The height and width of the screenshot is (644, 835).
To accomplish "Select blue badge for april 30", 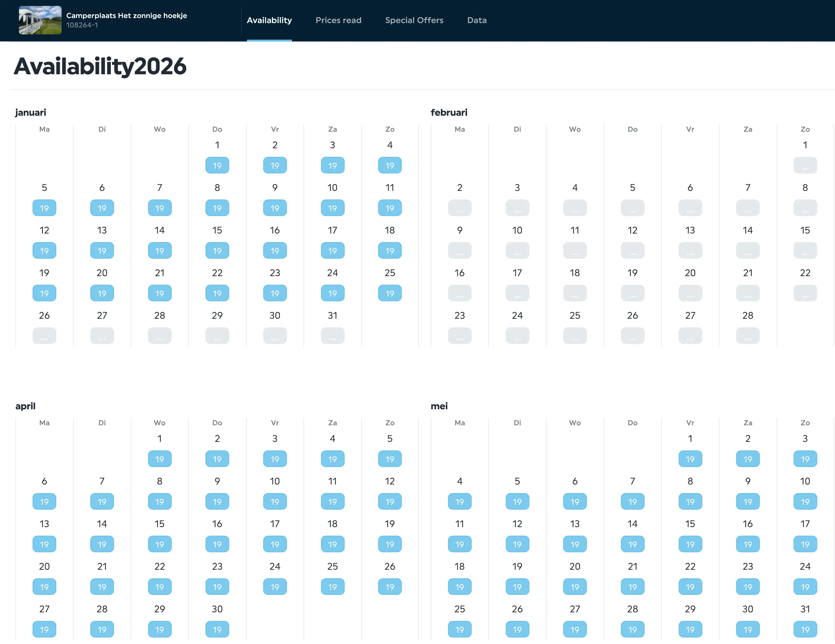I will coord(217,629).
